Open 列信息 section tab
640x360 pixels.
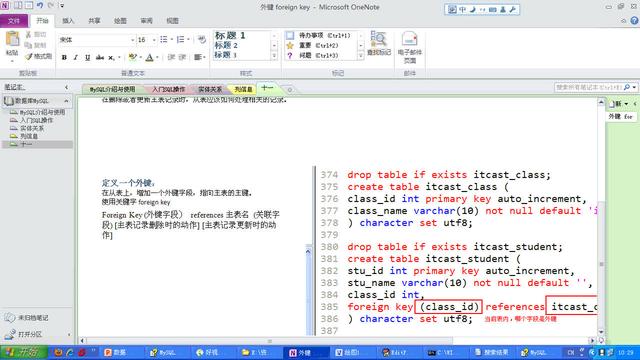pyautogui.click(x=243, y=89)
